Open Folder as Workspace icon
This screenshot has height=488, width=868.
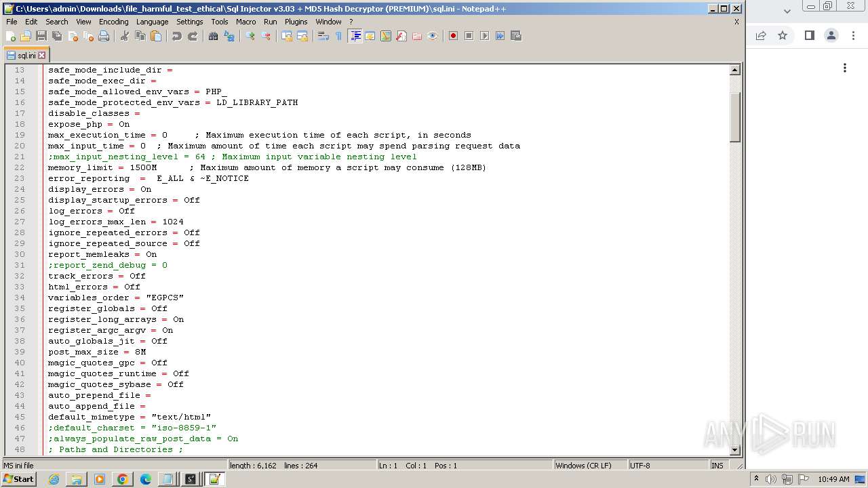(x=417, y=36)
